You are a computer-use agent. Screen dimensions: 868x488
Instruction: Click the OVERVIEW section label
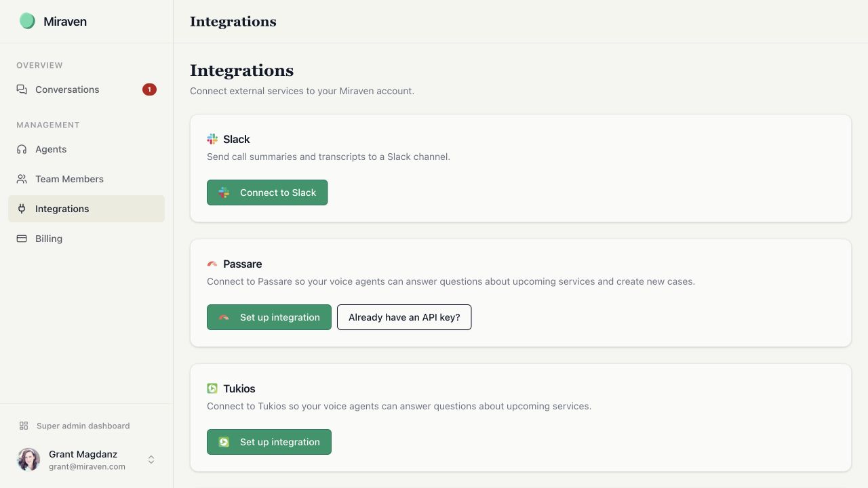click(x=39, y=65)
